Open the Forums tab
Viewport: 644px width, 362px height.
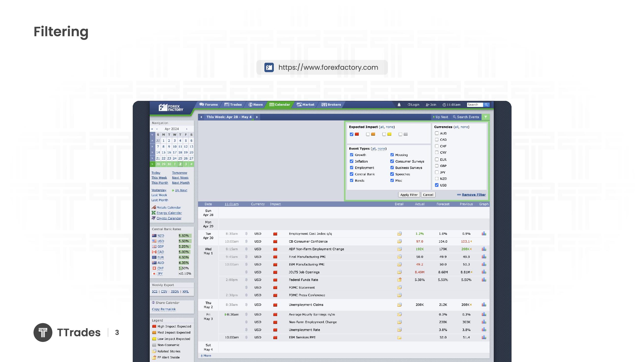[x=208, y=105]
